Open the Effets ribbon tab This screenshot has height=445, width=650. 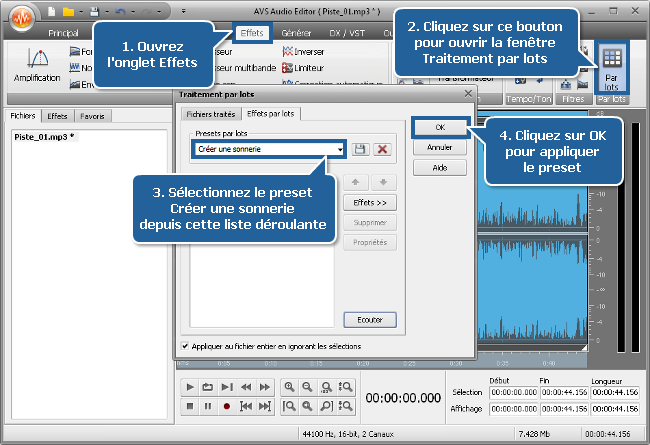(252, 33)
